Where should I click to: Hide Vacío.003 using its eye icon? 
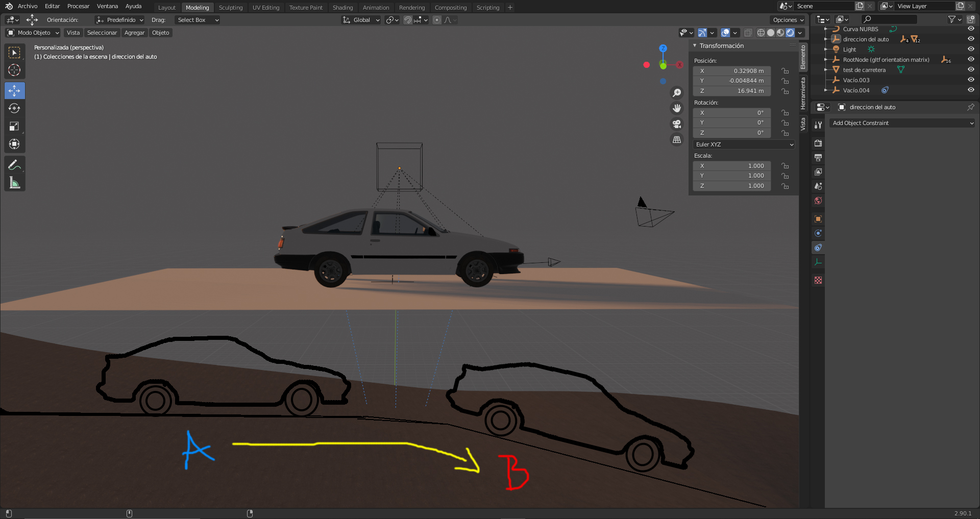coord(971,80)
